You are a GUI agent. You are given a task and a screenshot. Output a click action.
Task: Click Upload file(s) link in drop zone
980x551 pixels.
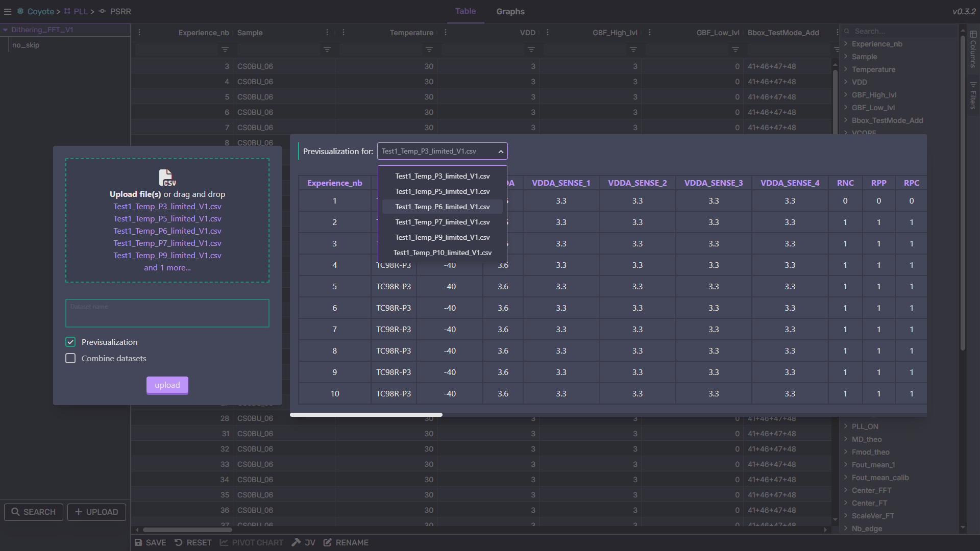[x=135, y=194]
